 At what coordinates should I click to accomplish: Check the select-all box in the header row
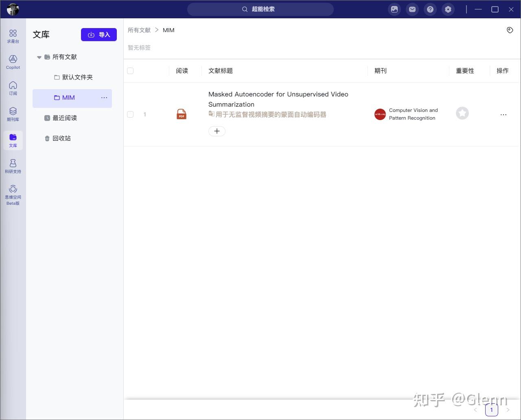130,70
